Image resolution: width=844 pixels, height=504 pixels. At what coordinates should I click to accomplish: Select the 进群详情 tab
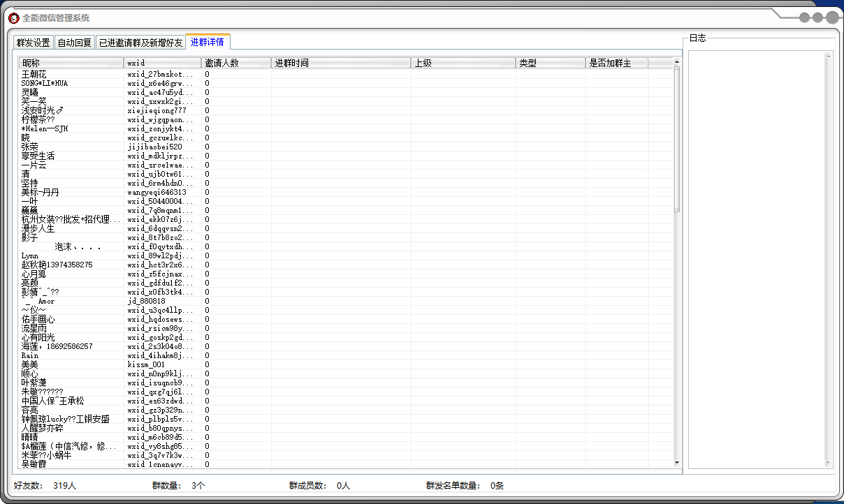click(208, 42)
